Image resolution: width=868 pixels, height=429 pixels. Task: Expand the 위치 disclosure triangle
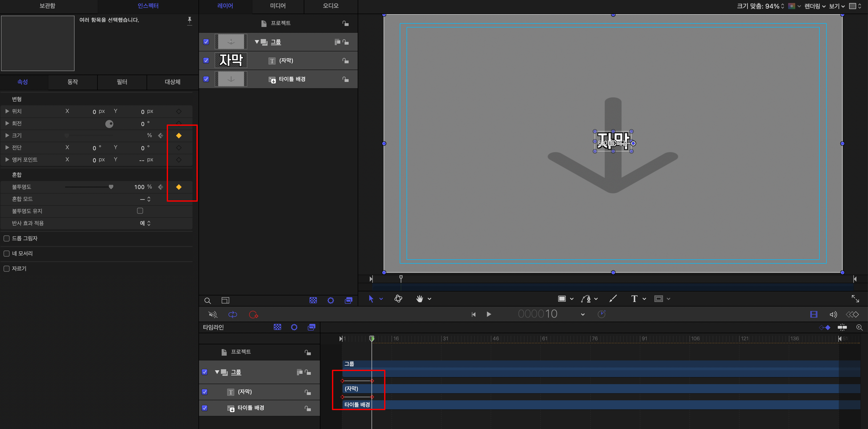[7, 111]
